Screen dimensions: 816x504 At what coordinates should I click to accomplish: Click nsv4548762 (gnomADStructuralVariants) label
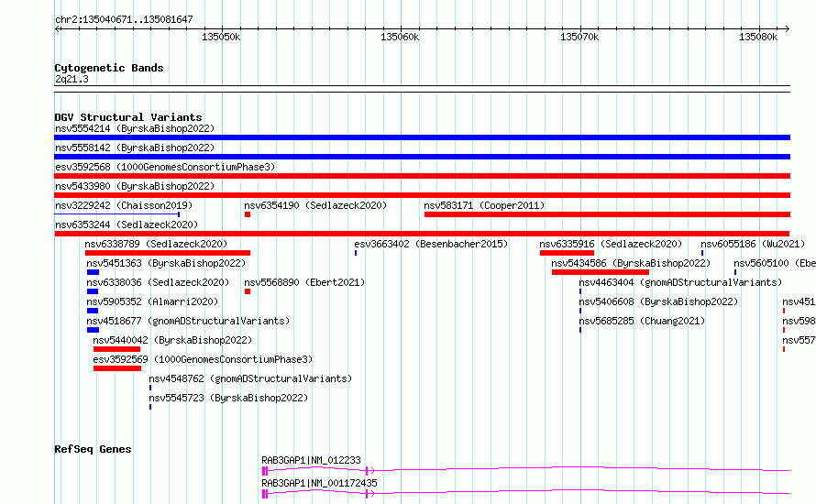pos(250,378)
